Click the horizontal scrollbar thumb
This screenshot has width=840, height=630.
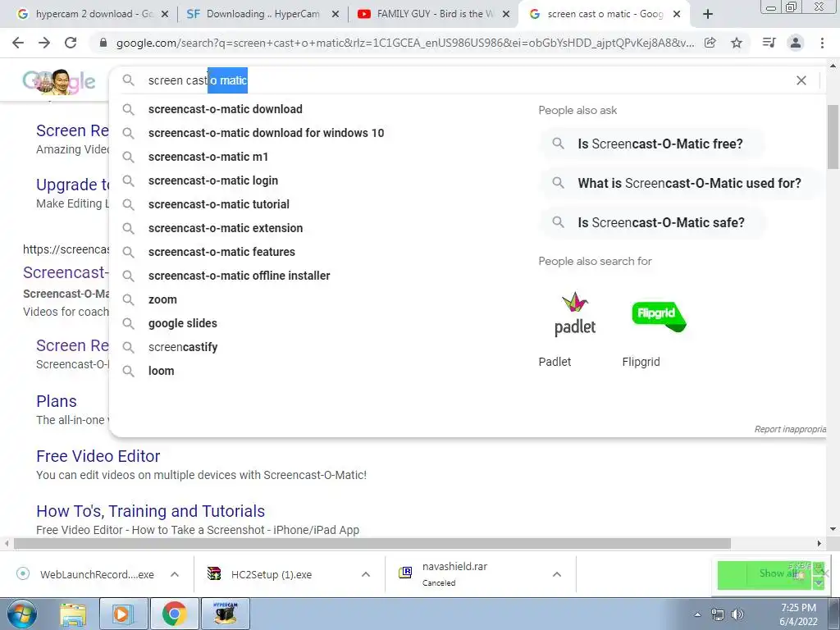[x=372, y=543]
